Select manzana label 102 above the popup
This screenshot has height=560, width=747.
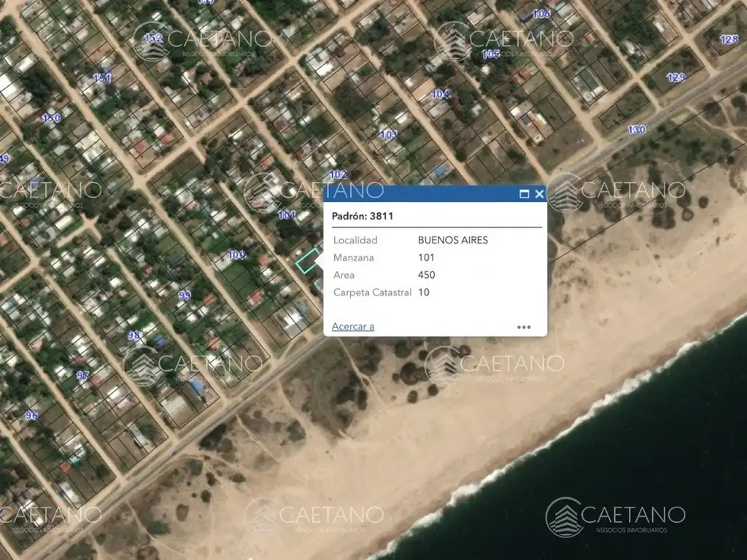click(338, 175)
